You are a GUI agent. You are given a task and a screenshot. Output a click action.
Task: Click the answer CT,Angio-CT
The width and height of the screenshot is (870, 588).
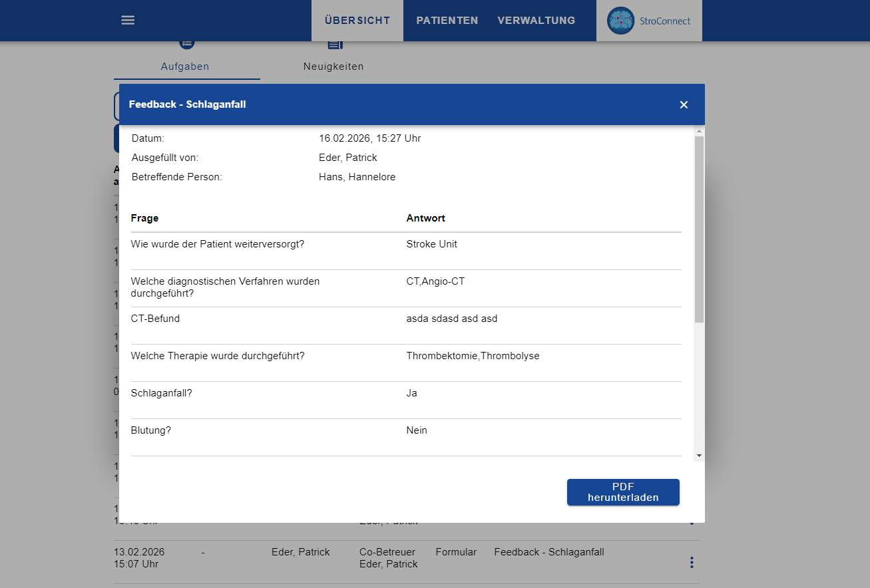point(436,281)
